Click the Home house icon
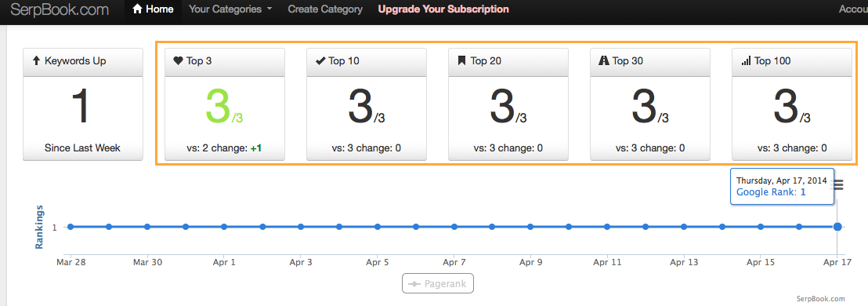The width and height of the screenshot is (868, 306). (x=137, y=9)
